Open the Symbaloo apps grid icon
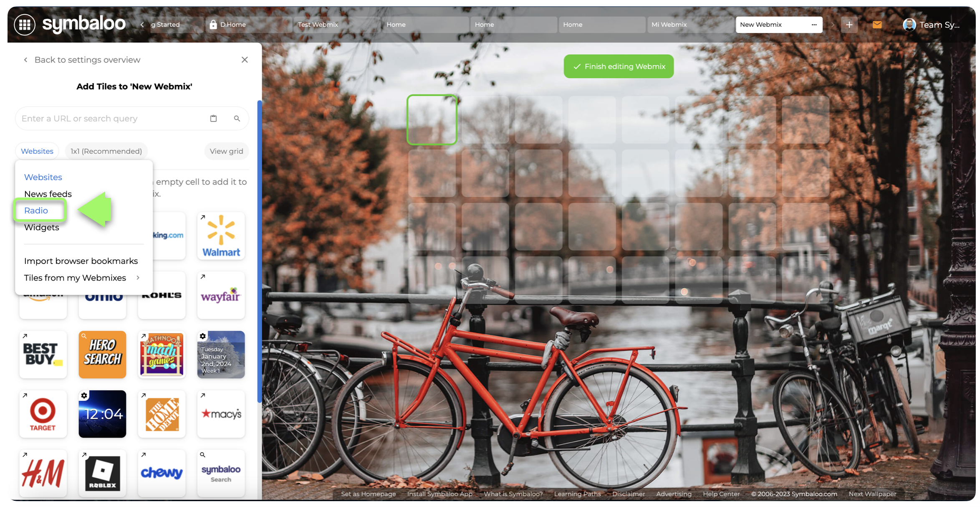This screenshot has height=507, width=980. tap(25, 25)
